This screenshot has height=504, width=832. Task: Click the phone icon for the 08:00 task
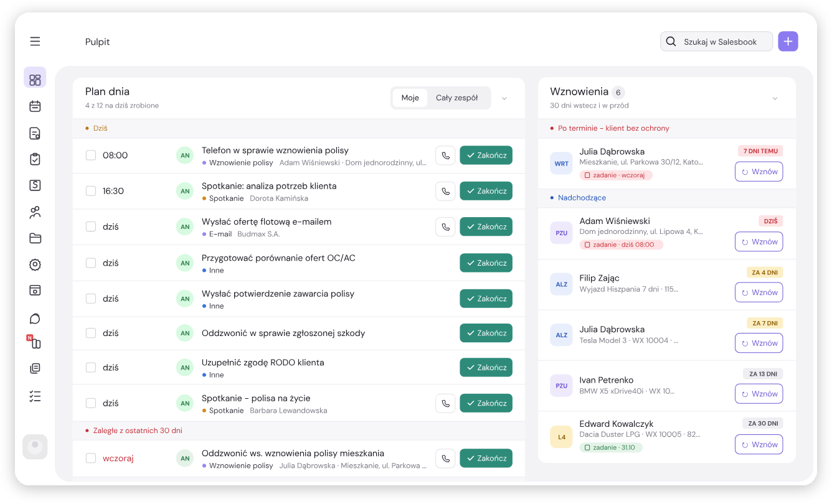(445, 156)
